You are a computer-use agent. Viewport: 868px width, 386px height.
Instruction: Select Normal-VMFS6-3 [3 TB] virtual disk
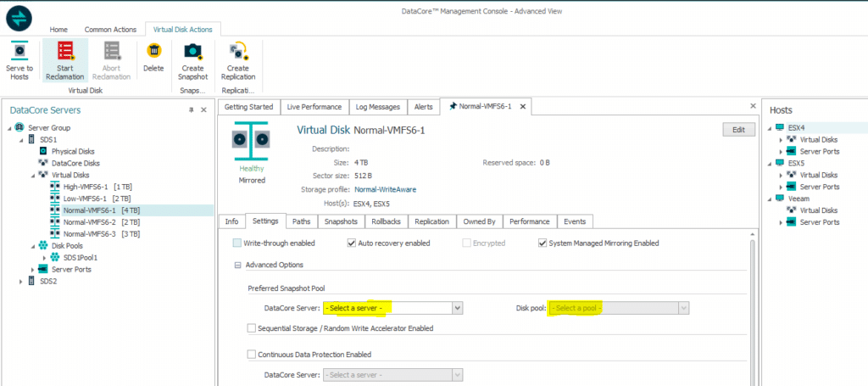pos(101,233)
